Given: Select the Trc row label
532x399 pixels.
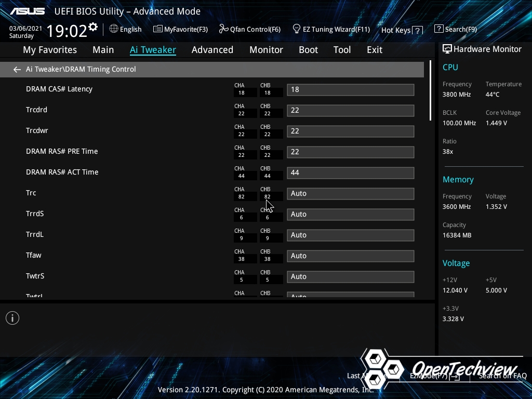Looking at the screenshot, I should [31, 193].
